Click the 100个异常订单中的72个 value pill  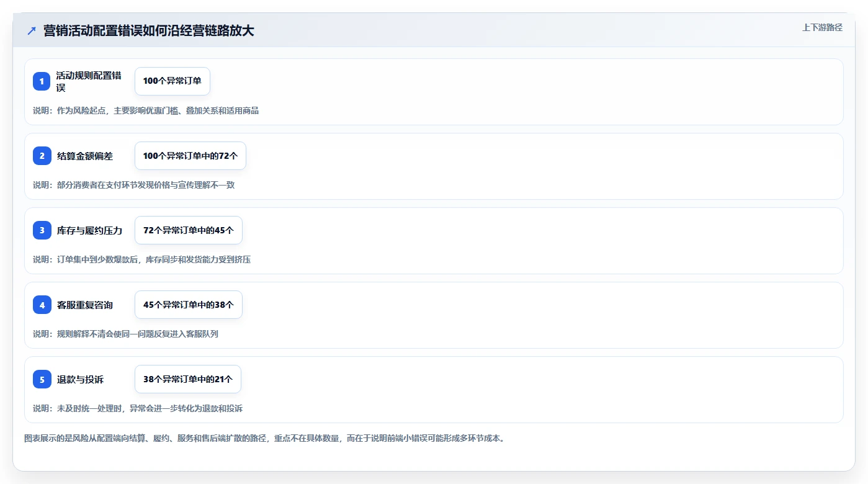pos(190,156)
